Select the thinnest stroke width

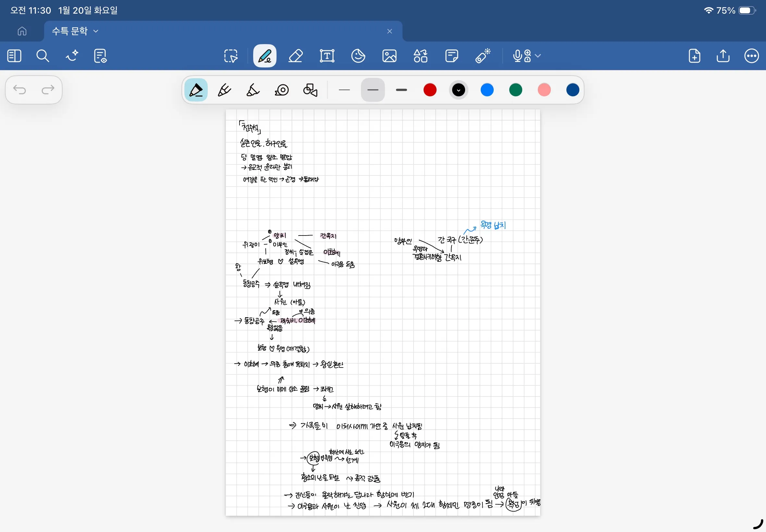(344, 90)
